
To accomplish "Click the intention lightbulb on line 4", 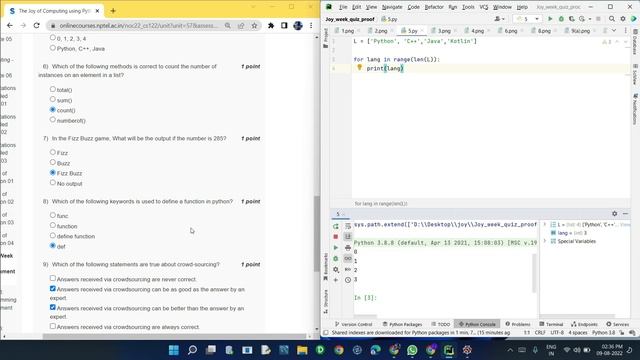I will [x=360, y=68].
